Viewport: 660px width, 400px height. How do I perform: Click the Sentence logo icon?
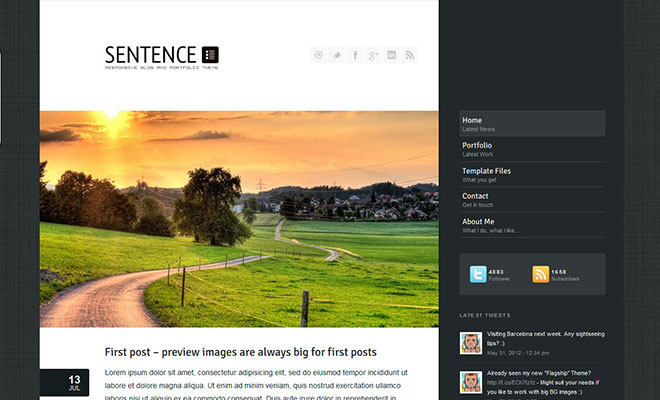[x=210, y=55]
